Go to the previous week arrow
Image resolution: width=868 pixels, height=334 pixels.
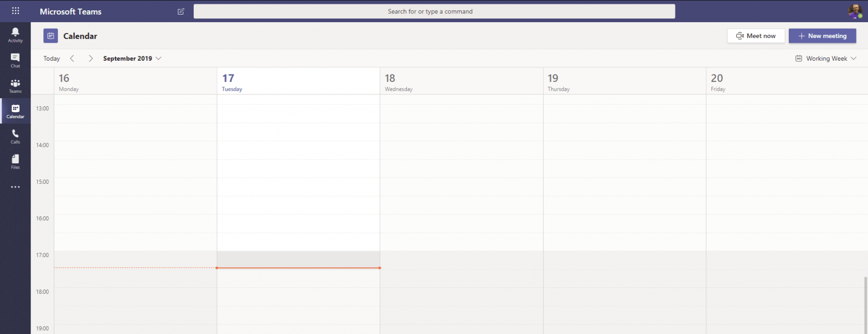pyautogui.click(x=72, y=59)
